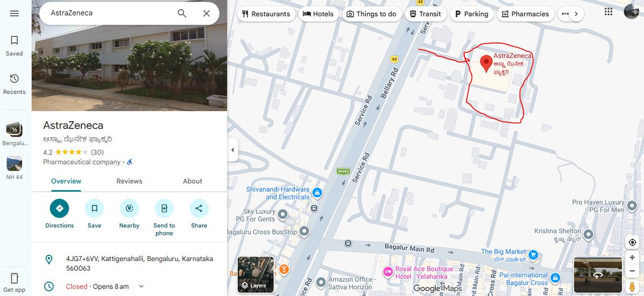Open the Google account avatar
Image resolution: width=644 pixels, height=296 pixels.
tap(632, 12)
